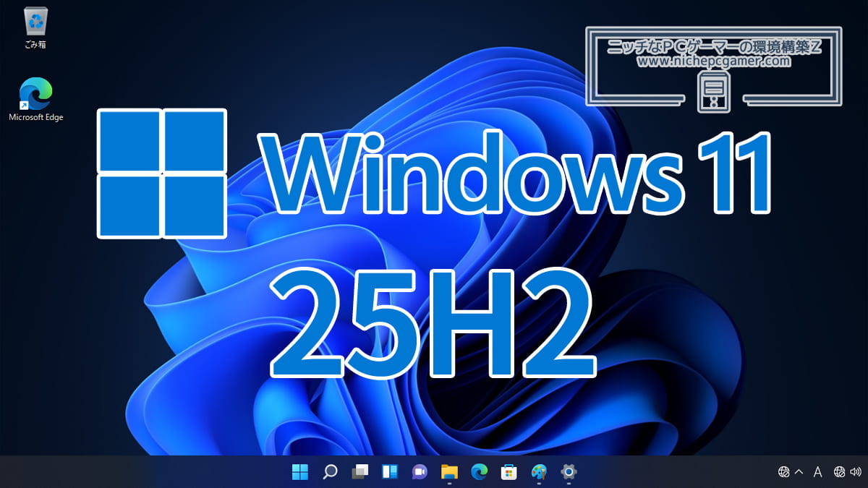868x488 pixels.
Task: Switch the IME input language indicator
Action: [817, 473]
